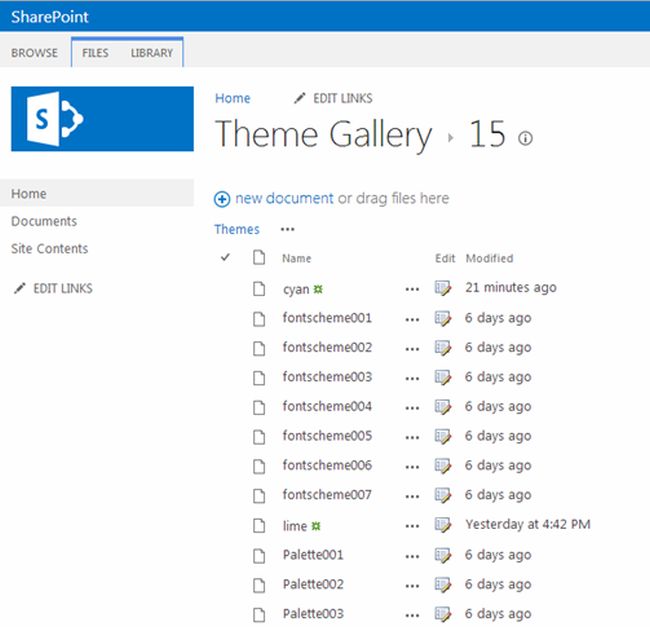This screenshot has width=650, height=627.
Task: Click the edit icon for Palette003
Action: click(443, 614)
